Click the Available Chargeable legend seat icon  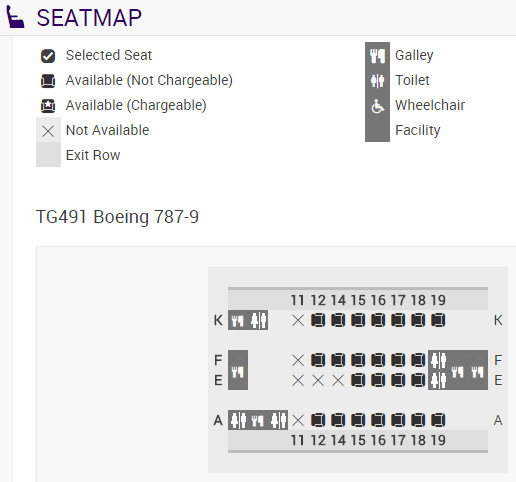click(48, 106)
